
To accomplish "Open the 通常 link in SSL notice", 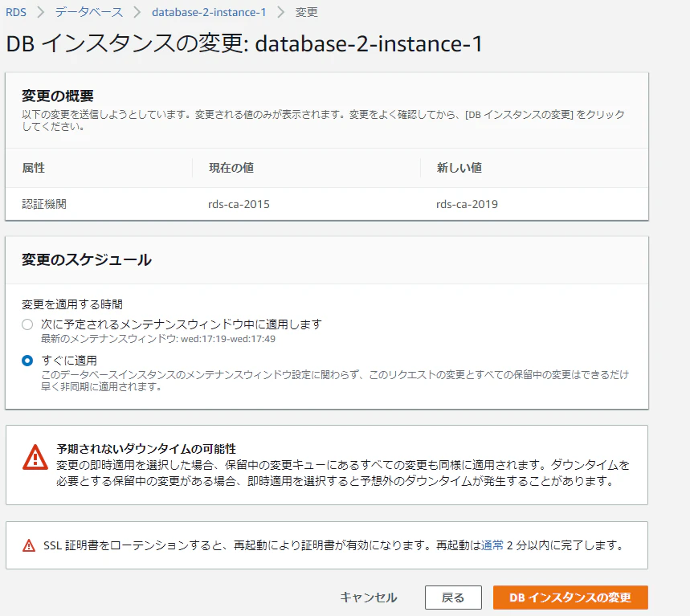I will tap(492, 545).
